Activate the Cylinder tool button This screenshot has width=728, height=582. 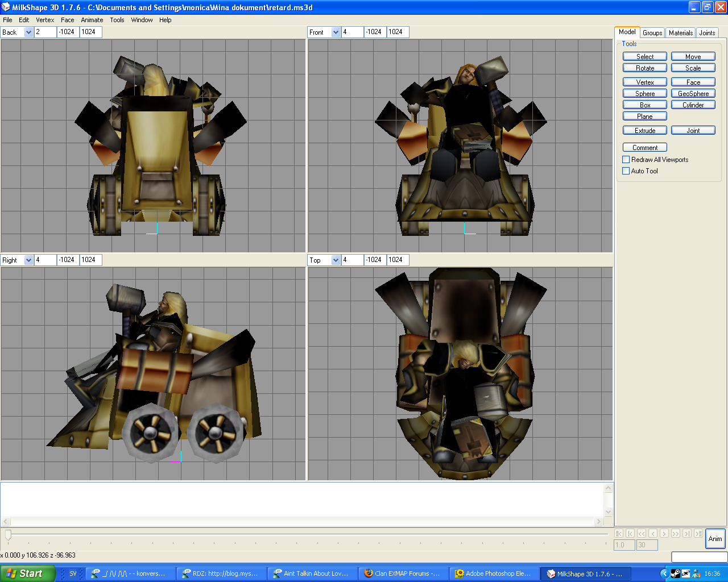(x=693, y=105)
